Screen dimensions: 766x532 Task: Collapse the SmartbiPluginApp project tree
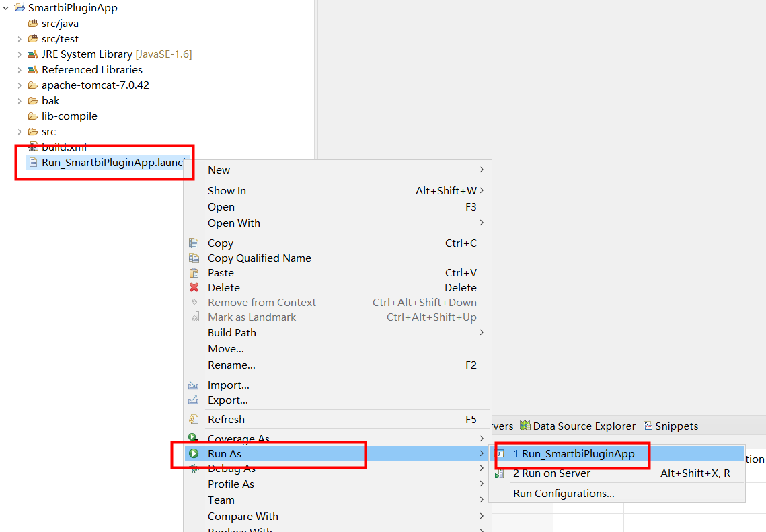click(x=6, y=8)
